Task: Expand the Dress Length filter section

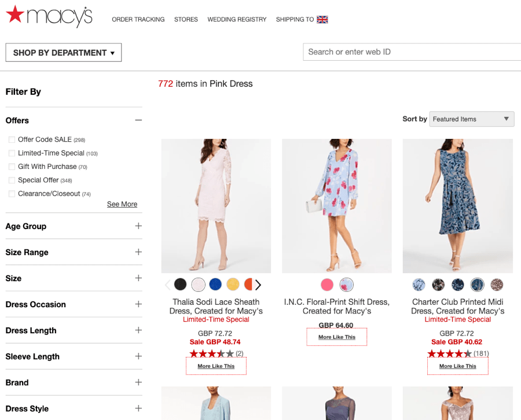Action: pos(138,330)
